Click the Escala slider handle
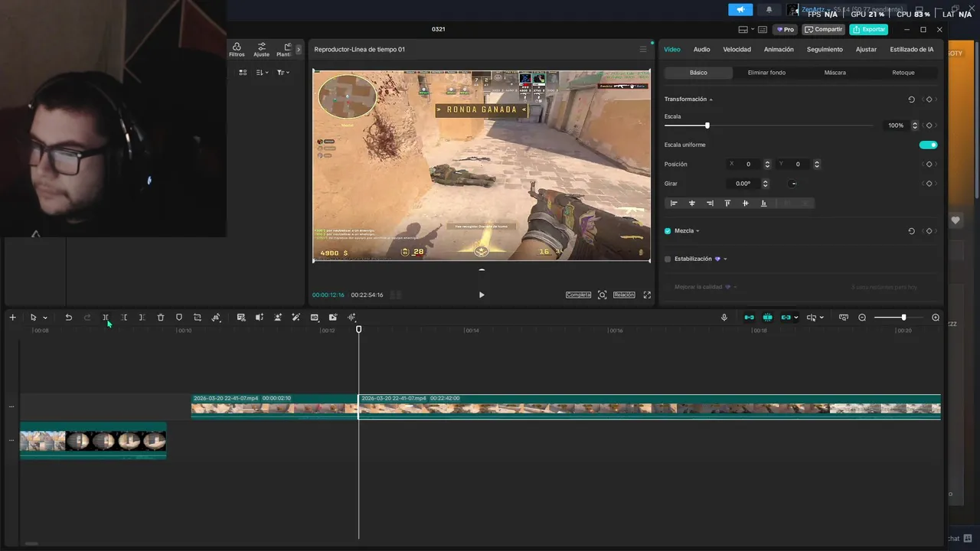 point(707,126)
